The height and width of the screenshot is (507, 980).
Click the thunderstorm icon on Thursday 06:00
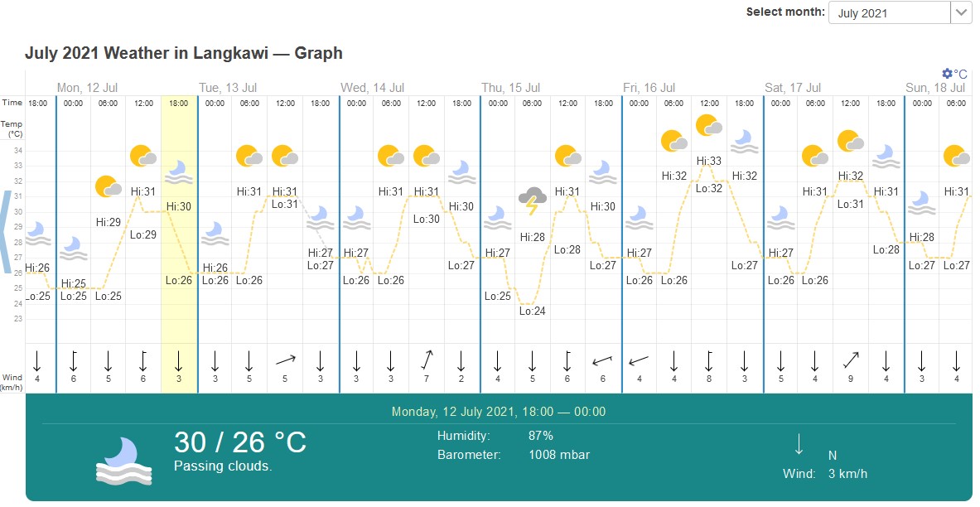pos(532,200)
